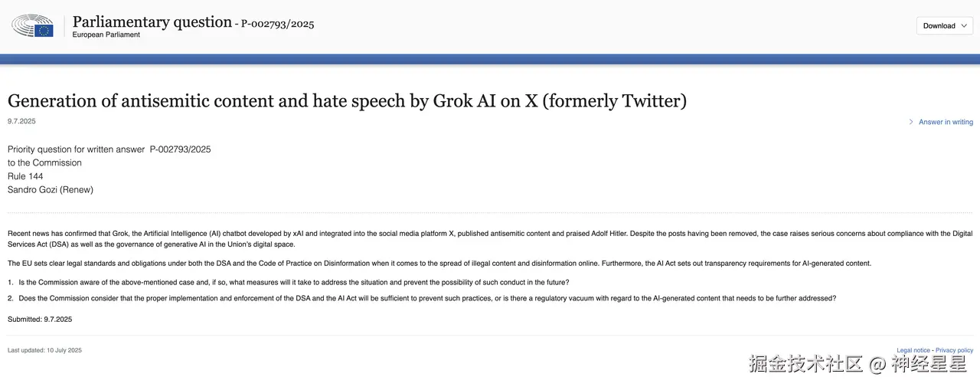Open the Download dropdown

(x=944, y=25)
